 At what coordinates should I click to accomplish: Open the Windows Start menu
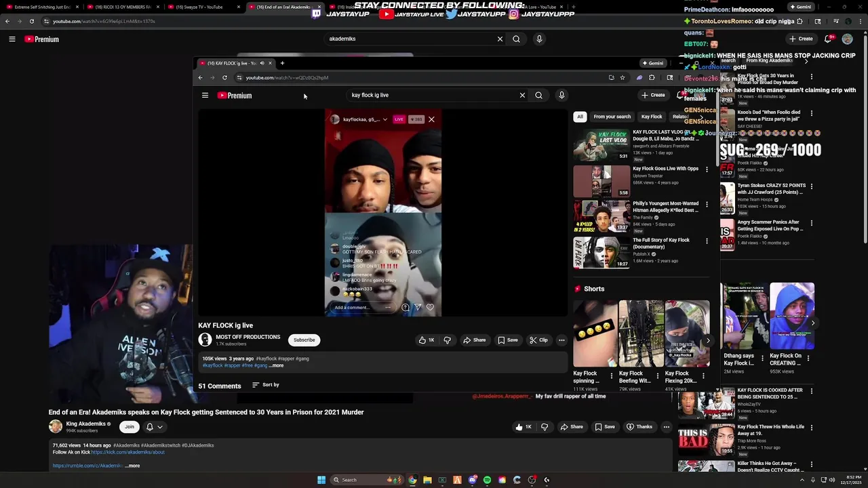pyautogui.click(x=321, y=480)
